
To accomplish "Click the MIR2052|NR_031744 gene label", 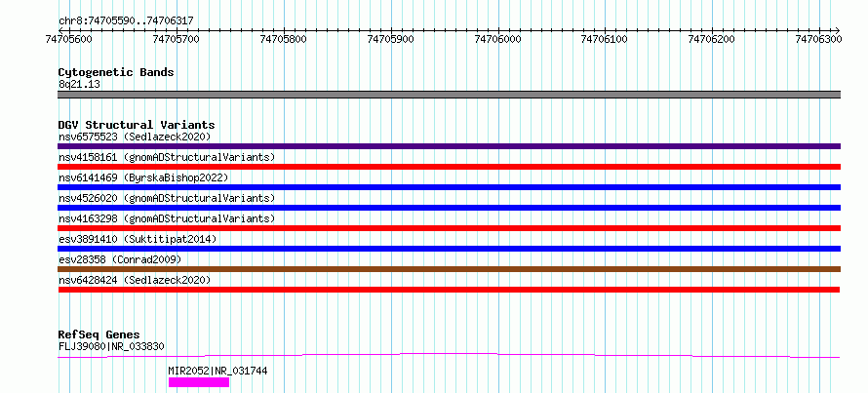I will [x=217, y=371].
